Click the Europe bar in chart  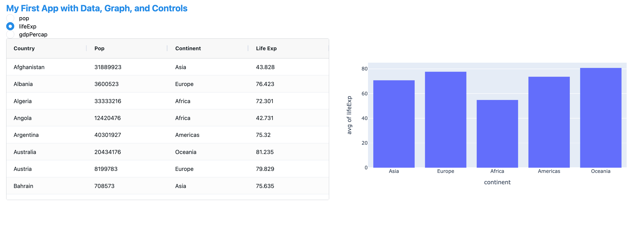(x=446, y=120)
